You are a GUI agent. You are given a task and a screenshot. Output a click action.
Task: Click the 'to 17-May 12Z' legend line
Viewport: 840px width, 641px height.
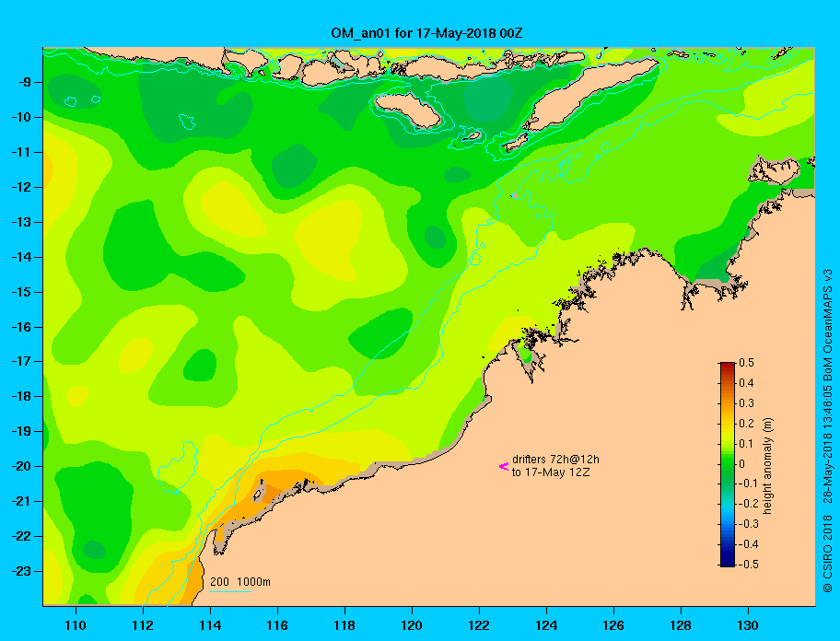(x=551, y=472)
